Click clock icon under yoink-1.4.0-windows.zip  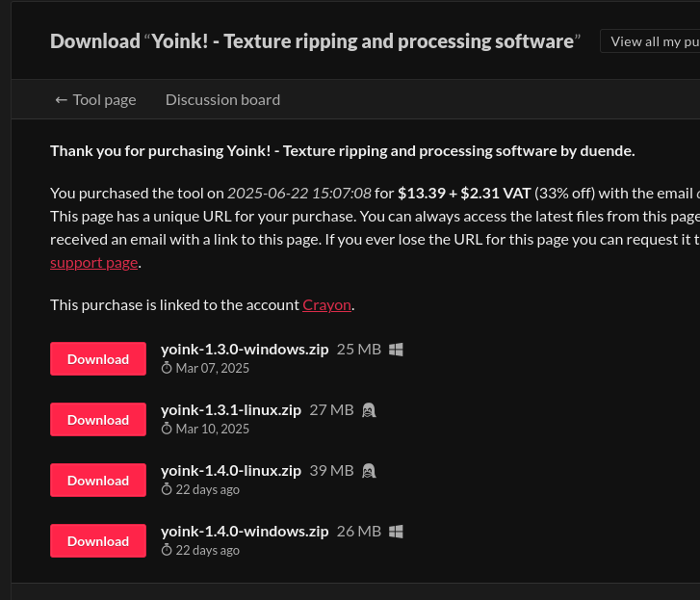pyautogui.click(x=167, y=550)
